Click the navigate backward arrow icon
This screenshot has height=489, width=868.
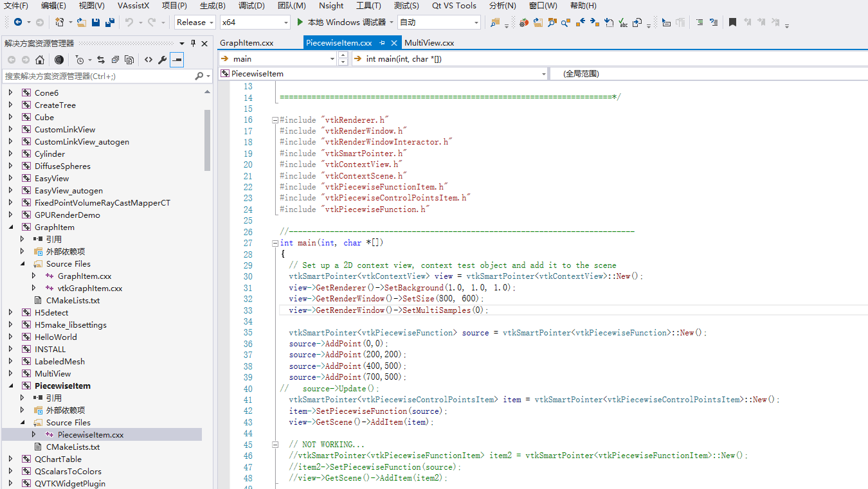(x=18, y=22)
